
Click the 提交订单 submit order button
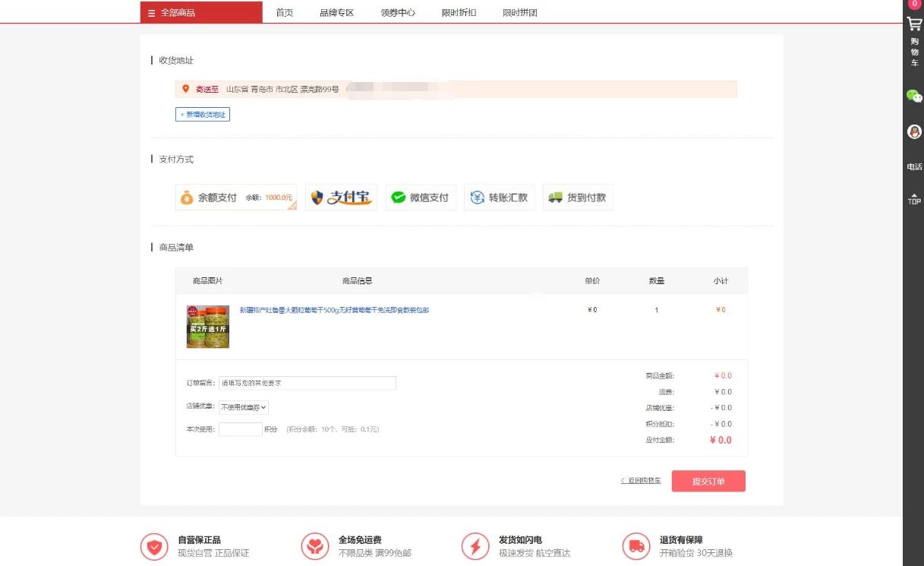708,480
